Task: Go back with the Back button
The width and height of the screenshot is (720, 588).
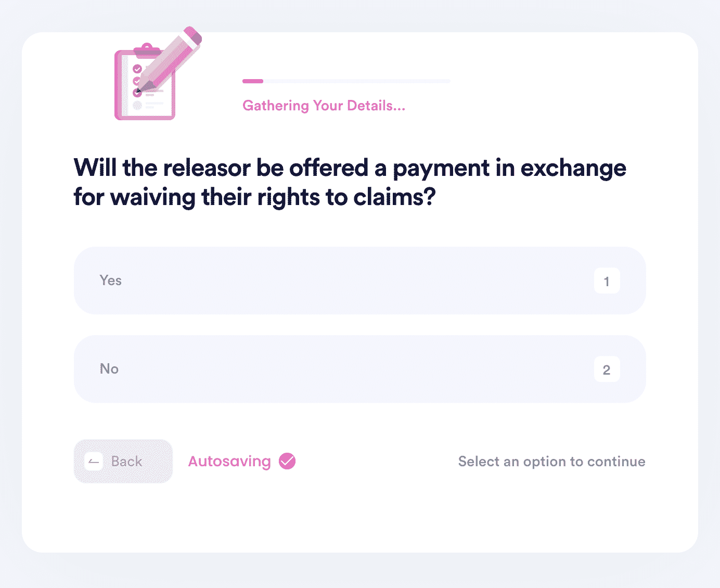Action: click(x=123, y=461)
